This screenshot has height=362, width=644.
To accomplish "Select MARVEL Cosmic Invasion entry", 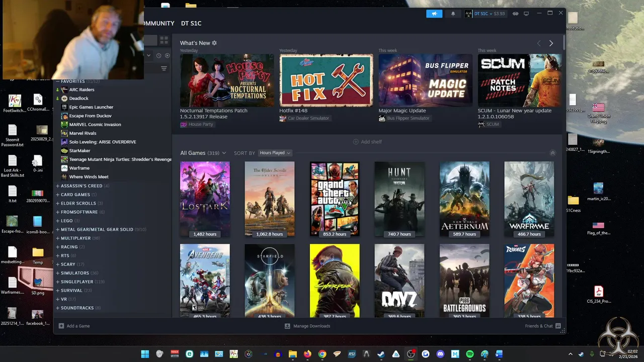I will click(x=95, y=125).
